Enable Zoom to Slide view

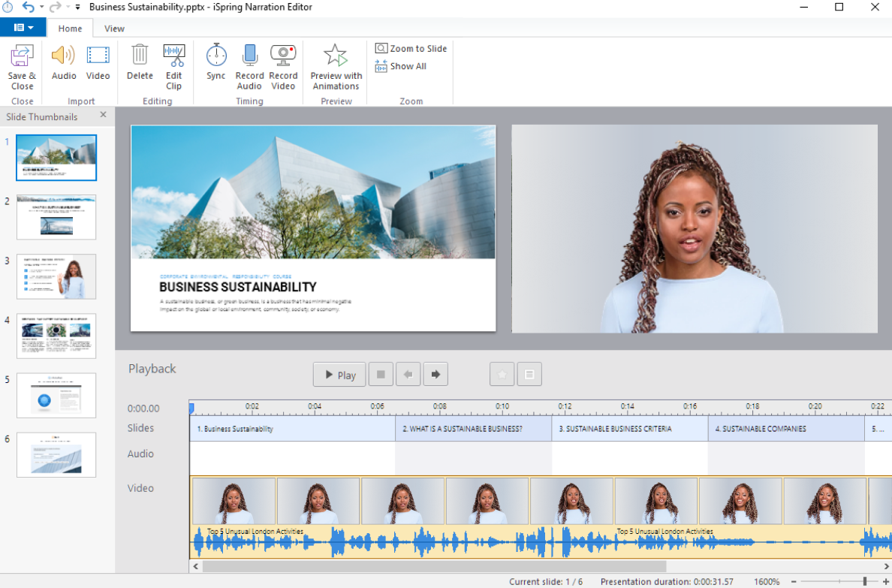(x=411, y=48)
